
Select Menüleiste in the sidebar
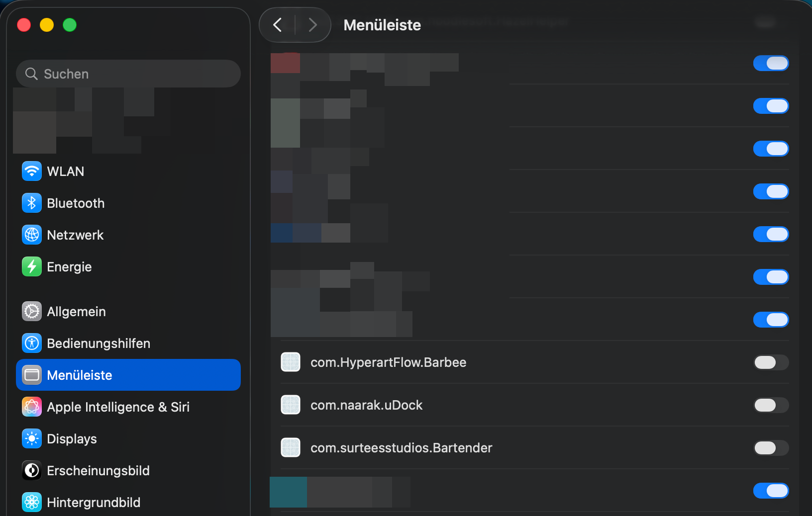(x=128, y=375)
